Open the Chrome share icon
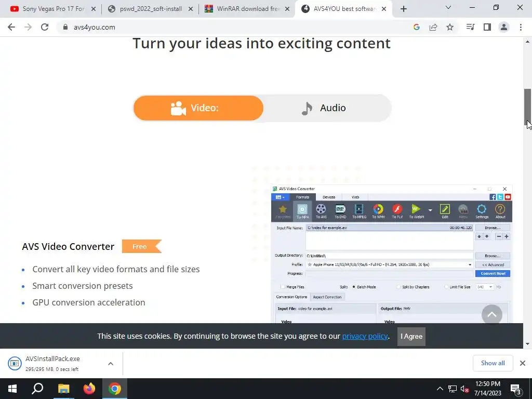The height and width of the screenshot is (399, 532). tap(433, 27)
